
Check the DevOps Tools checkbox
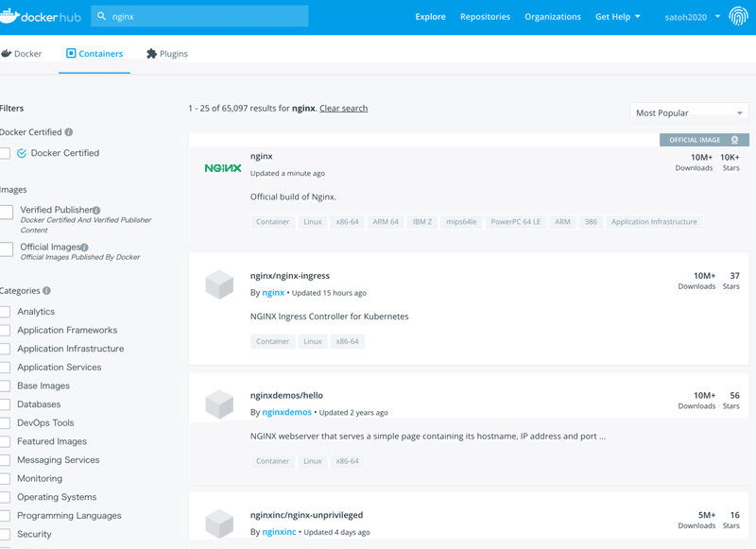coord(5,423)
